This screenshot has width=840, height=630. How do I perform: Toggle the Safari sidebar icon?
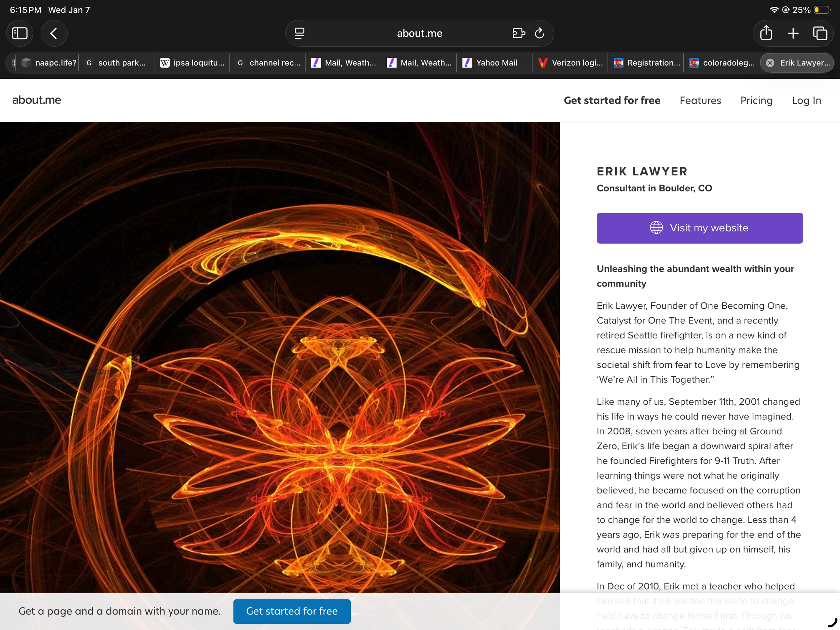pos(20,33)
